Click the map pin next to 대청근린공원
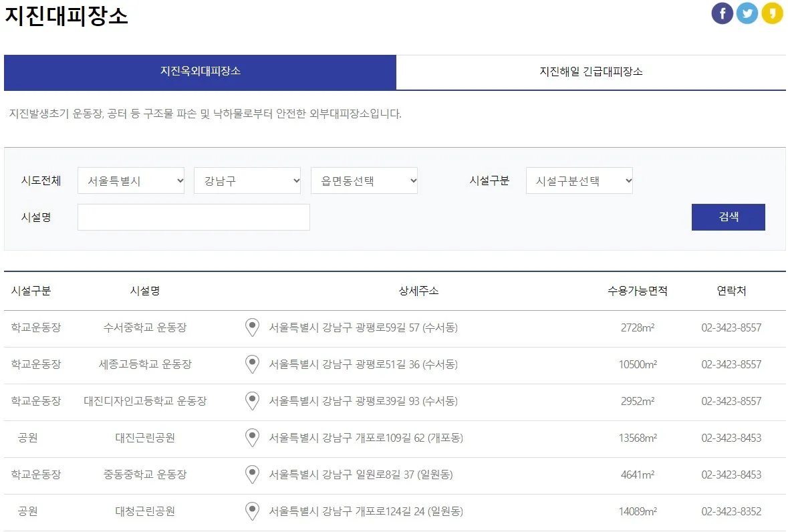 pos(252,511)
